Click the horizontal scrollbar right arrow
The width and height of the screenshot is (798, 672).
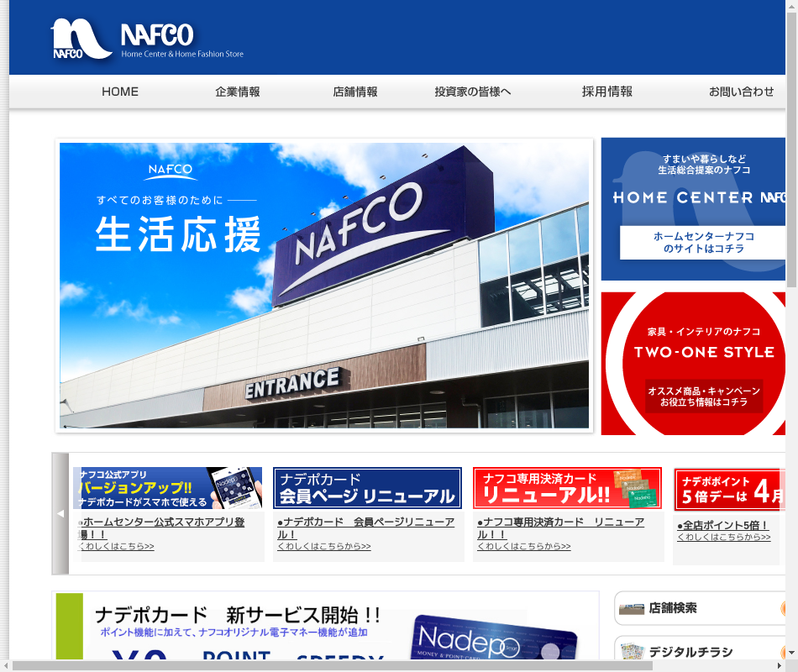click(780, 666)
